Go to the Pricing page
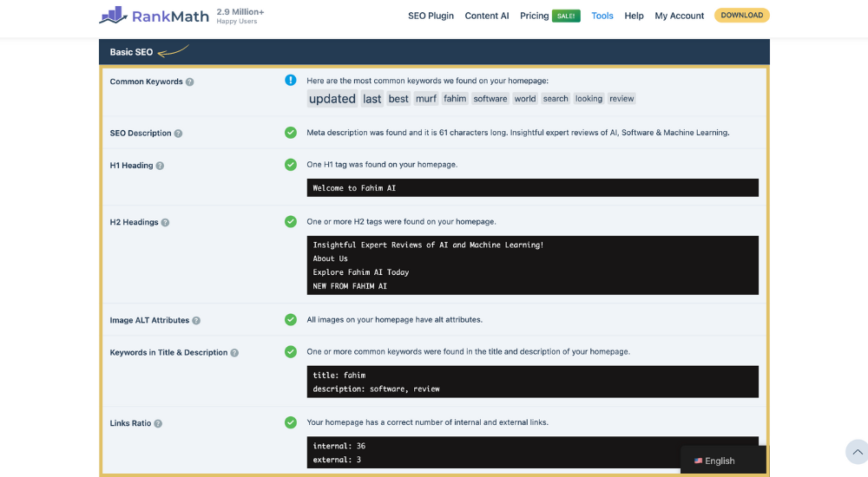Image resolution: width=868 pixels, height=477 pixels. pyautogui.click(x=534, y=16)
